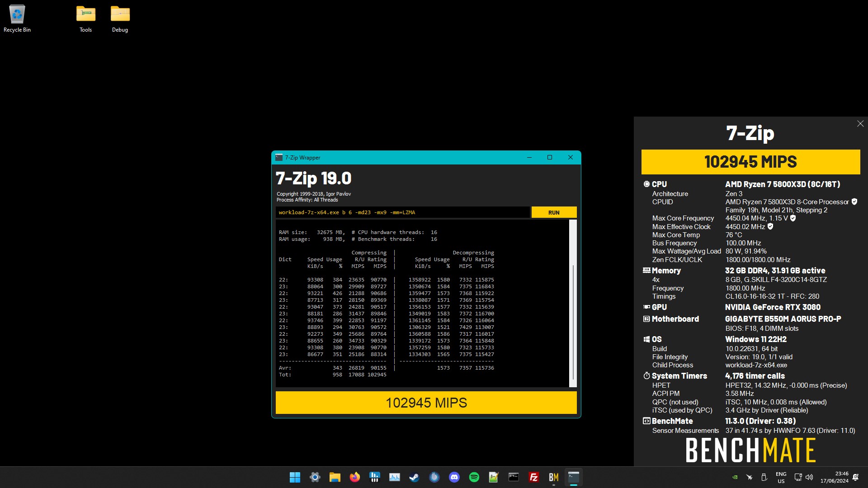Viewport: 868px width, 488px height.
Task: Click 'AMD Ryzen 7 5800X3D (8C/16T)' text
Action: click(783, 184)
